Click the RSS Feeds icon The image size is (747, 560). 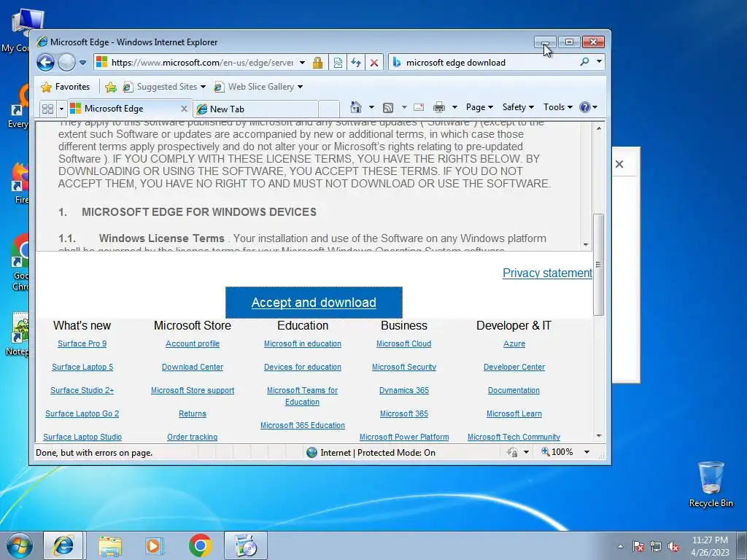(x=388, y=108)
